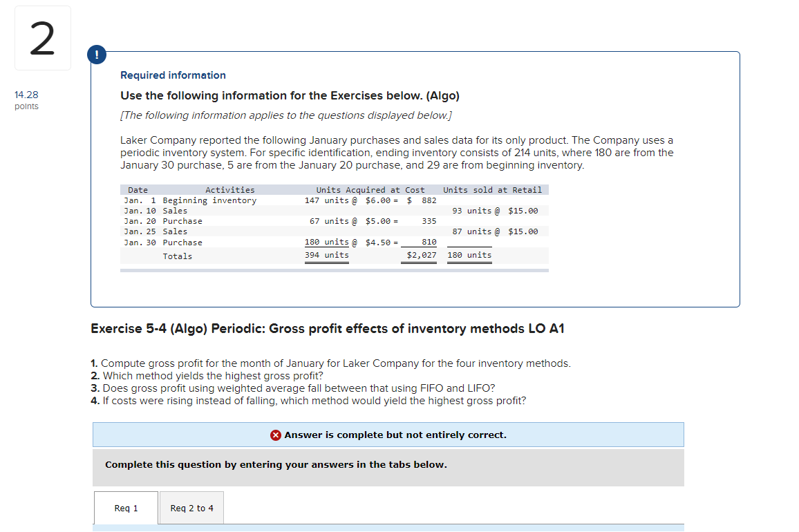
Task: Click the alert badge above Required information panel
Action: 97,54
